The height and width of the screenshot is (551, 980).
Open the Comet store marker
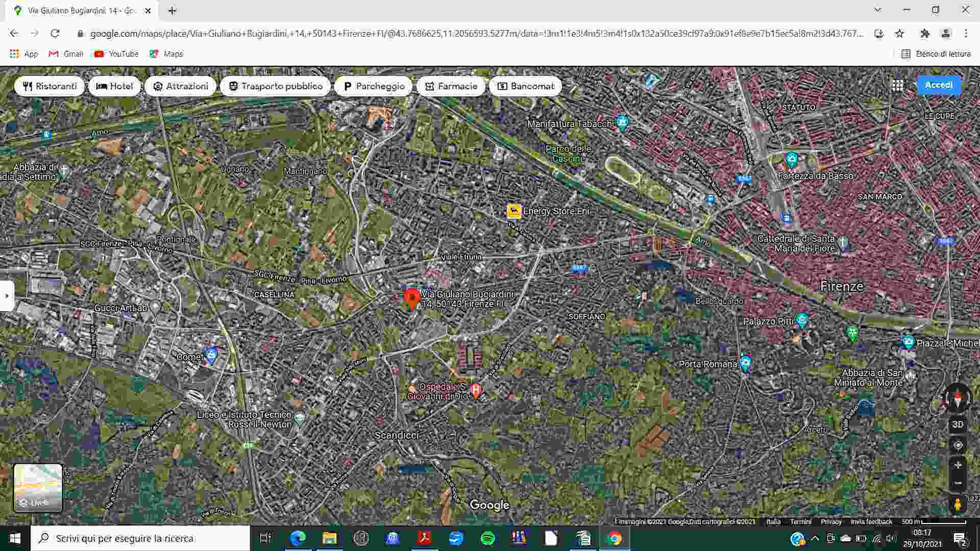[x=211, y=355]
